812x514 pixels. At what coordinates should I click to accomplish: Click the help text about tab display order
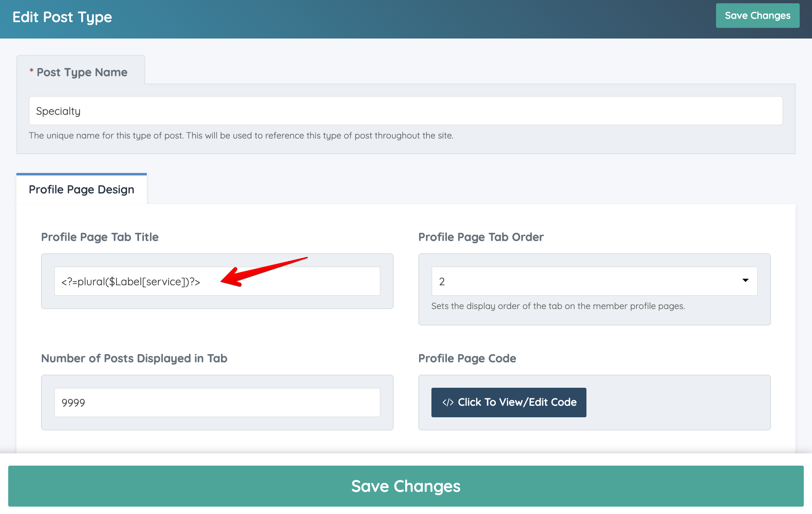tap(558, 306)
